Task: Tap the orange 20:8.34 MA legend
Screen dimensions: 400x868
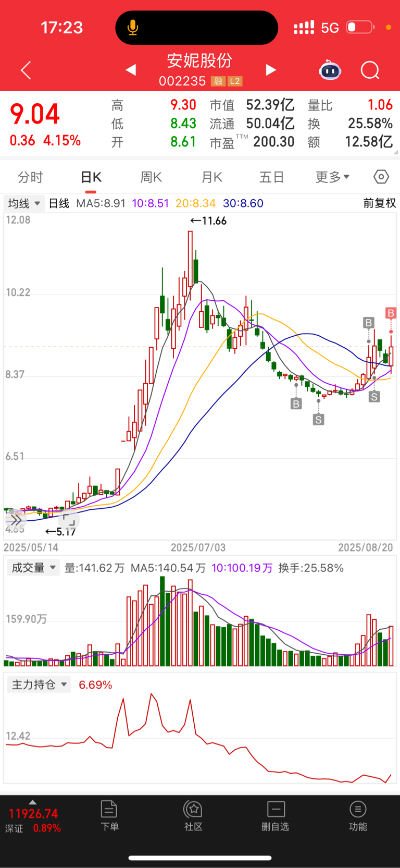Action: (195, 203)
